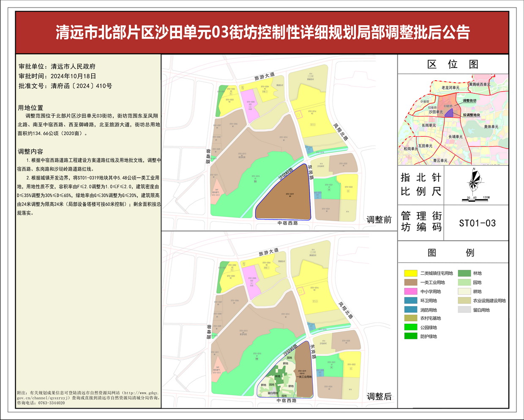The height and width of the screenshot is (420, 524).
Task: Click the 调整内容 section heading
Action: click(30, 151)
